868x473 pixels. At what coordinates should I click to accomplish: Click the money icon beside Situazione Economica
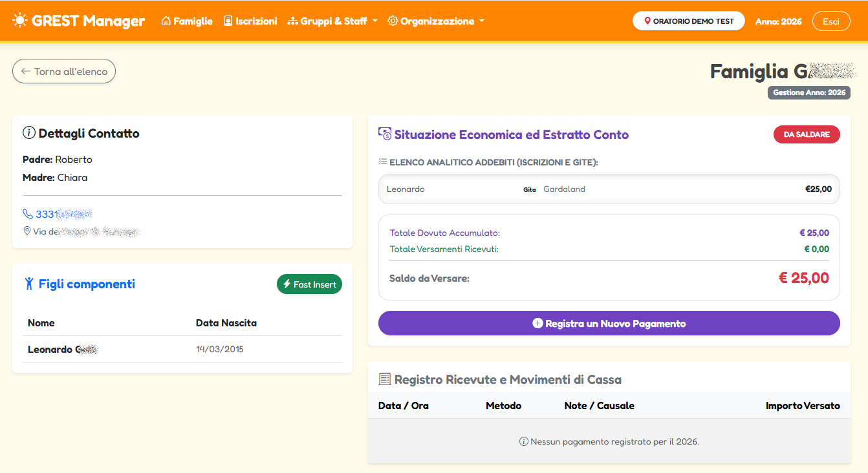click(x=385, y=134)
